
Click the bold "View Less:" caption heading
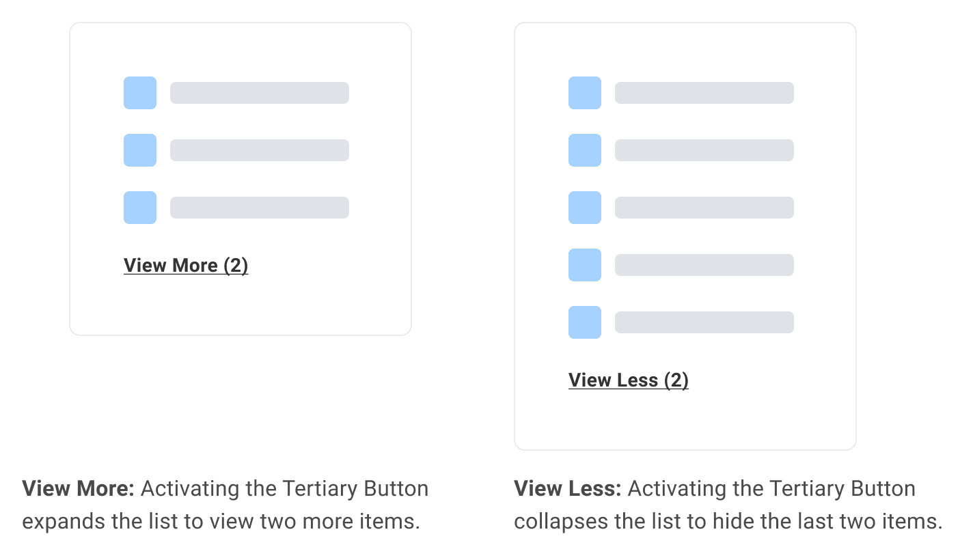point(568,489)
